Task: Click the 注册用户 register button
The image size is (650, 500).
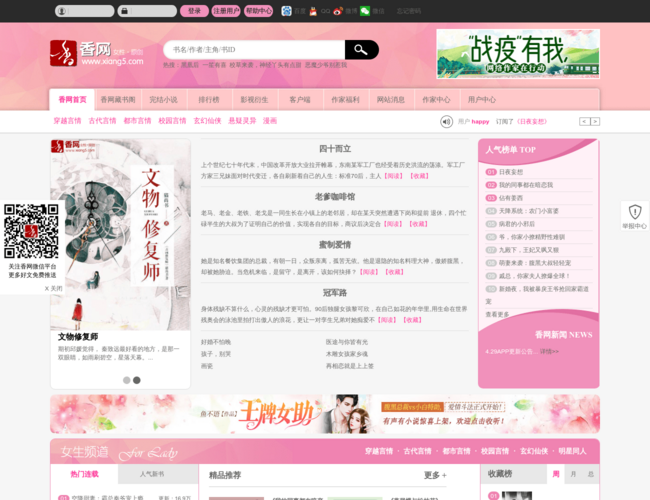Action: [x=226, y=11]
